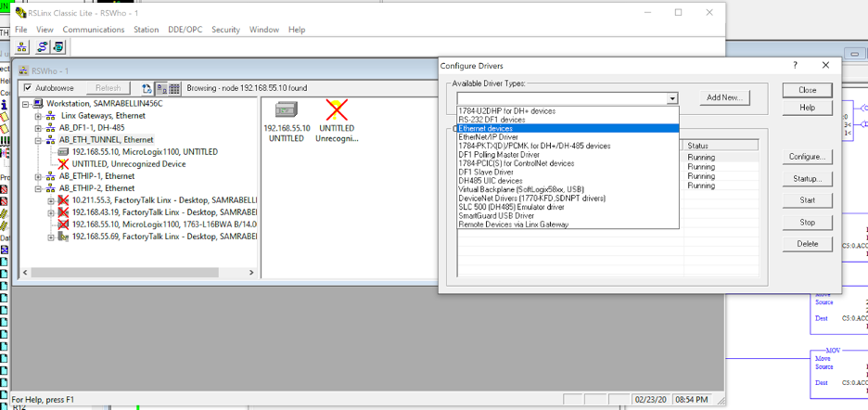Click the RSLinx Classic title bar icon
Image resolution: width=868 pixels, height=410 pixels.
click(19, 12)
